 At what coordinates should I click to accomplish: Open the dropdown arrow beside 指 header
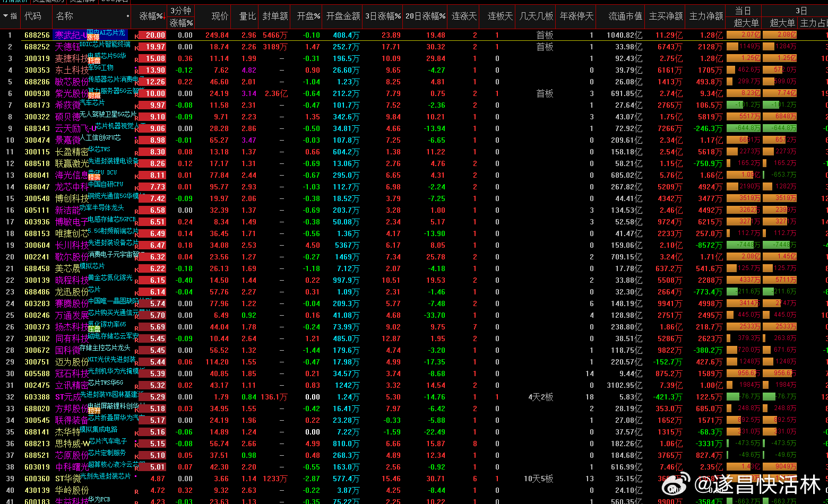[x=5, y=16]
